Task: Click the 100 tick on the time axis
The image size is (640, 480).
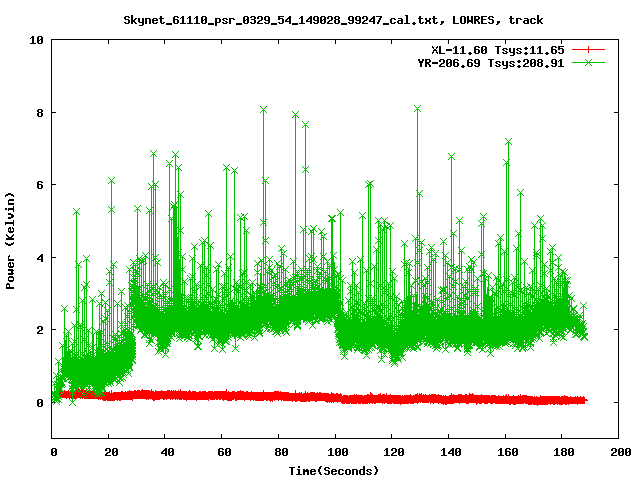Action: coord(337,452)
